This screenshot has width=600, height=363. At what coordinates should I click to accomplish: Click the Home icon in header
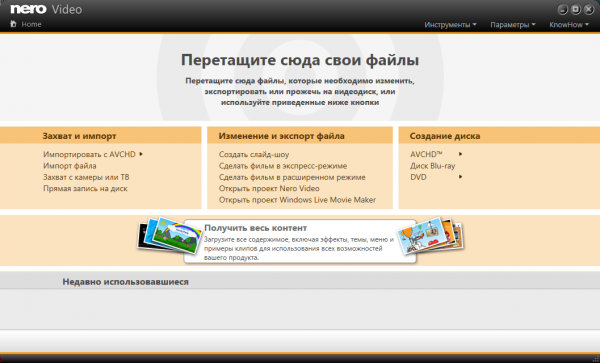(13, 24)
